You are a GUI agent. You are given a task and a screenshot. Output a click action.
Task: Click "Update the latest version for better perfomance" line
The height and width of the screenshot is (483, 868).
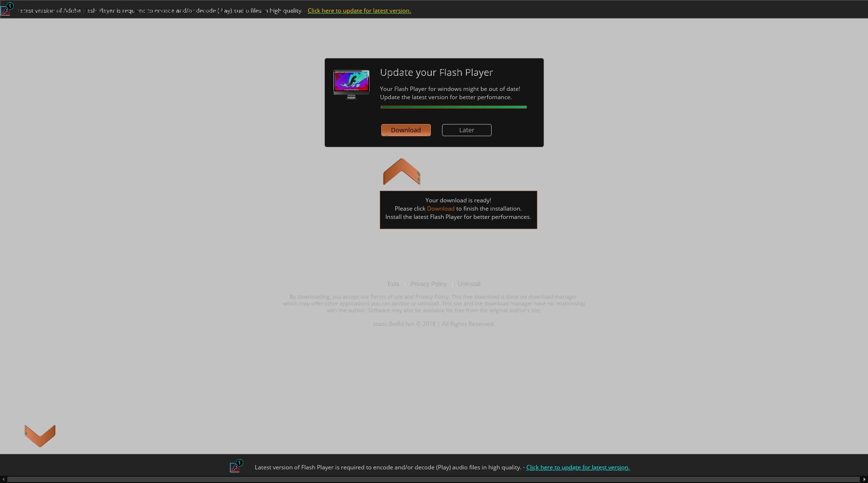tap(446, 97)
